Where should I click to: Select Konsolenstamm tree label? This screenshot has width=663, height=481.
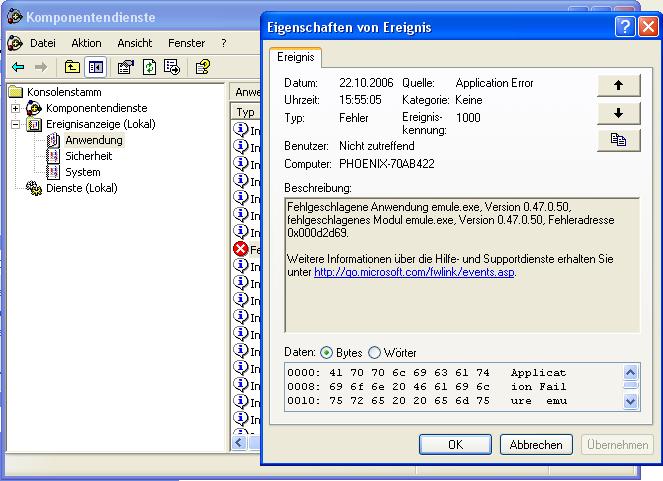(x=64, y=92)
